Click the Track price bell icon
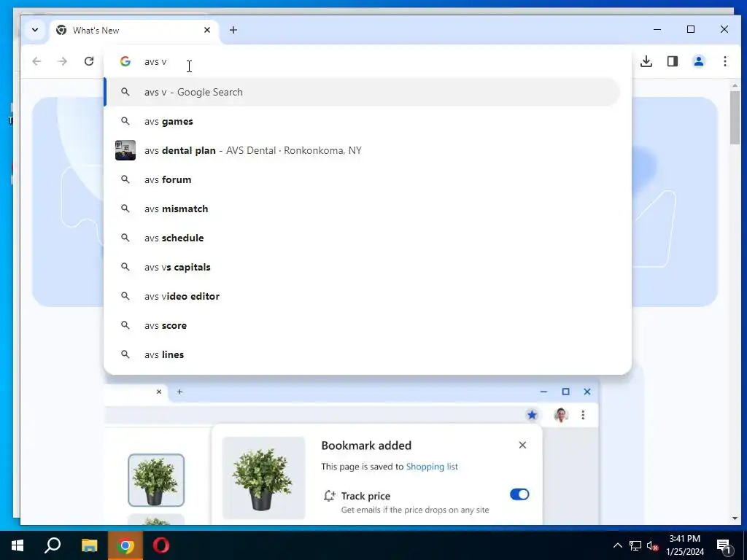747x560 pixels. [x=329, y=496]
